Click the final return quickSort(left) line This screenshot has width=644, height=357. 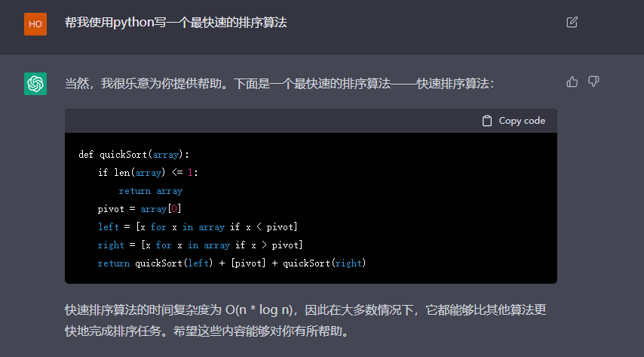click(x=232, y=263)
